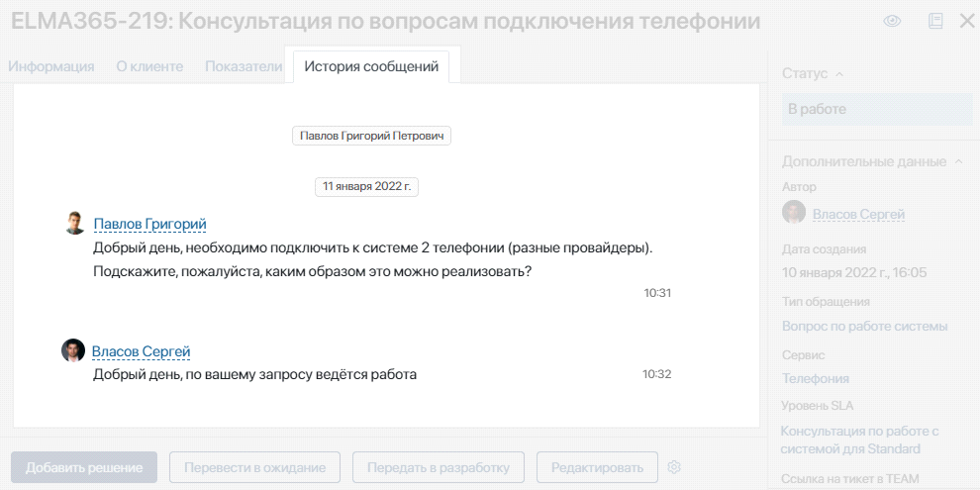The width and height of the screenshot is (980, 490).
Task: Click Власов Сергей avatar in message
Action: pos(73,350)
